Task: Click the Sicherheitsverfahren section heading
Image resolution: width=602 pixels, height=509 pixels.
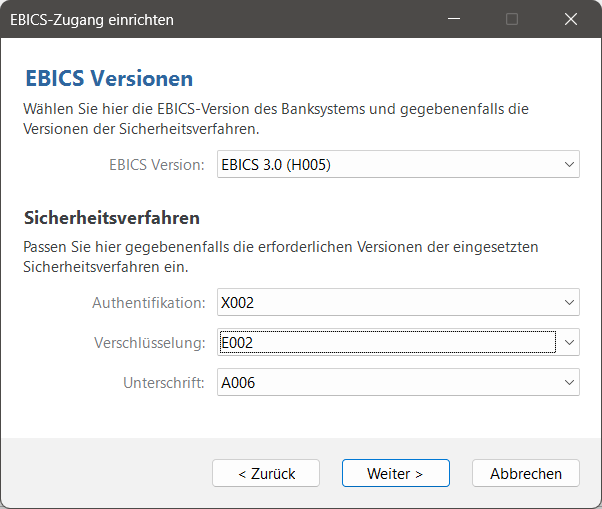Action: tap(111, 218)
